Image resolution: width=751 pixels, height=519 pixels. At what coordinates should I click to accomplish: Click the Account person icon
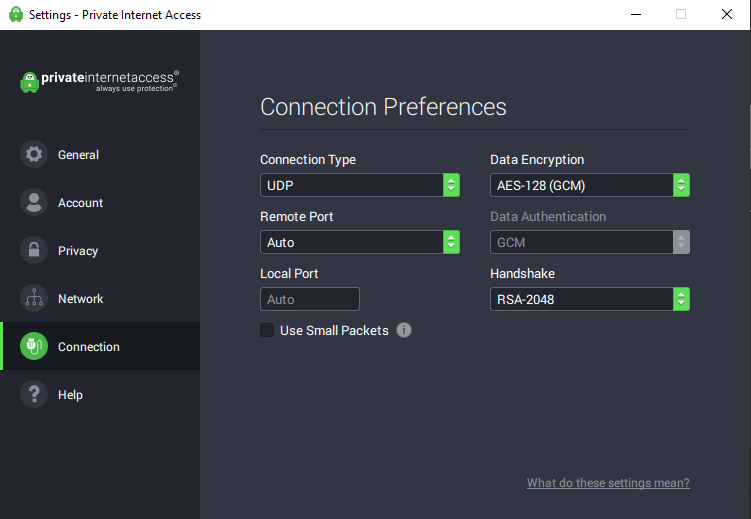coord(34,202)
